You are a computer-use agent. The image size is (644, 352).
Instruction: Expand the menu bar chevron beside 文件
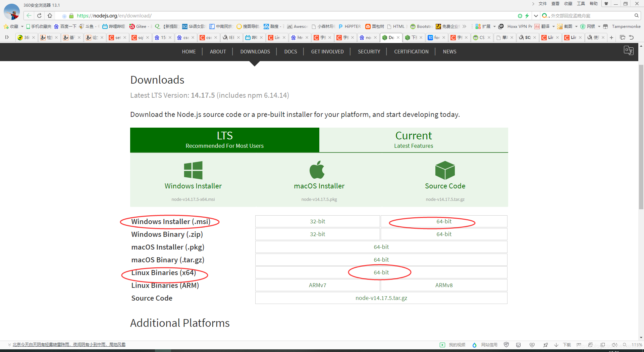[x=533, y=4]
